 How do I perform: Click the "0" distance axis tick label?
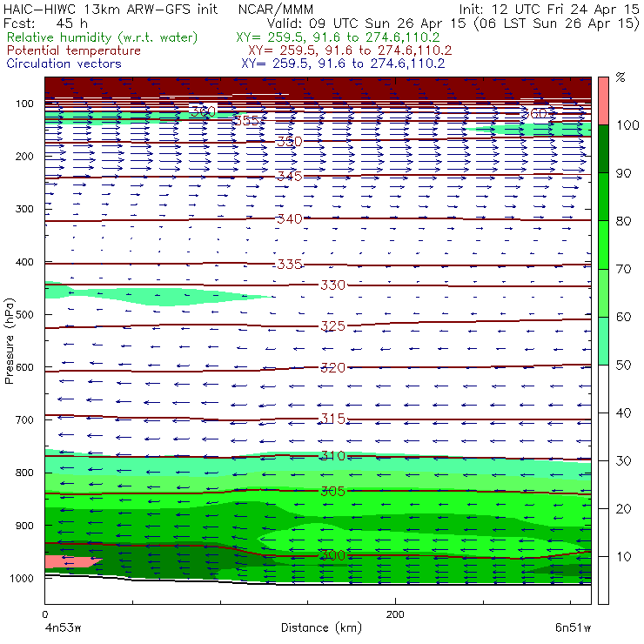[x=44, y=614]
